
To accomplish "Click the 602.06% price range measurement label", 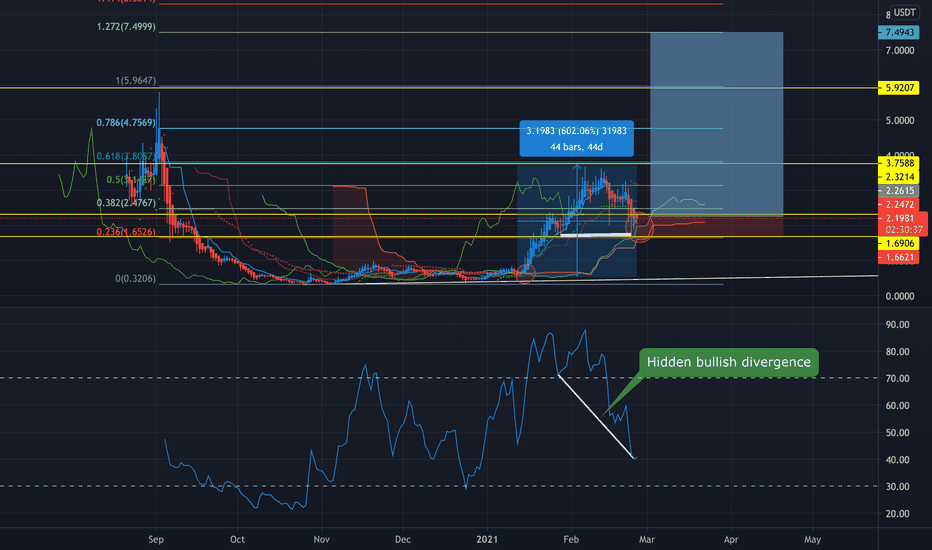I will 577,139.
